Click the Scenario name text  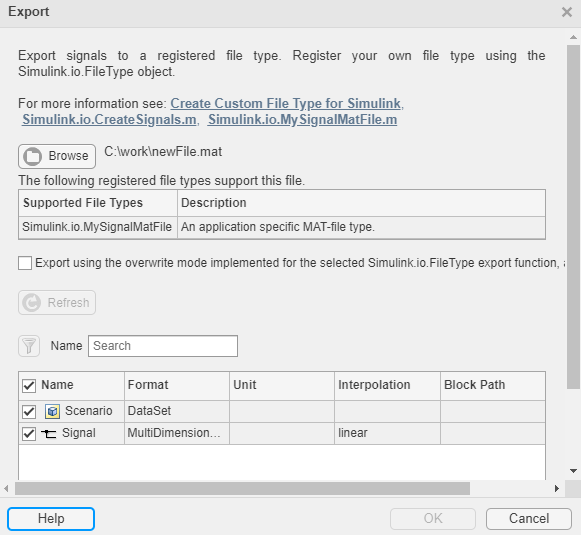tap(89, 411)
